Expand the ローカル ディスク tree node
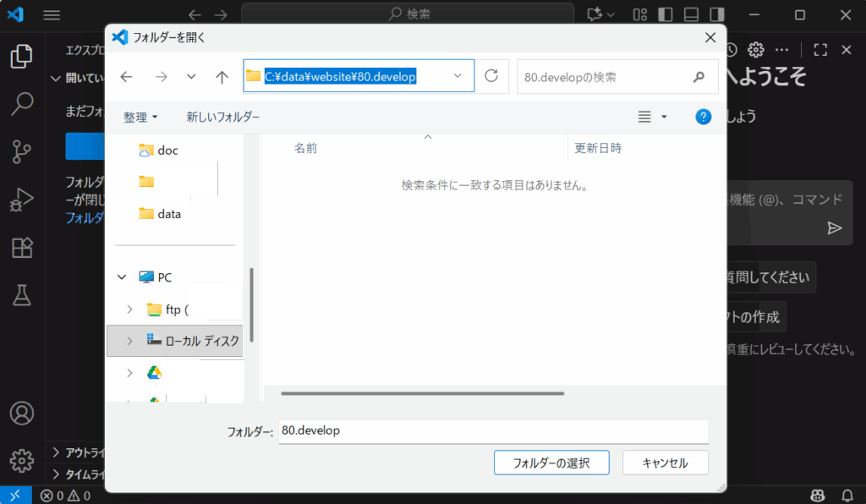This screenshot has height=504, width=866. click(x=129, y=341)
